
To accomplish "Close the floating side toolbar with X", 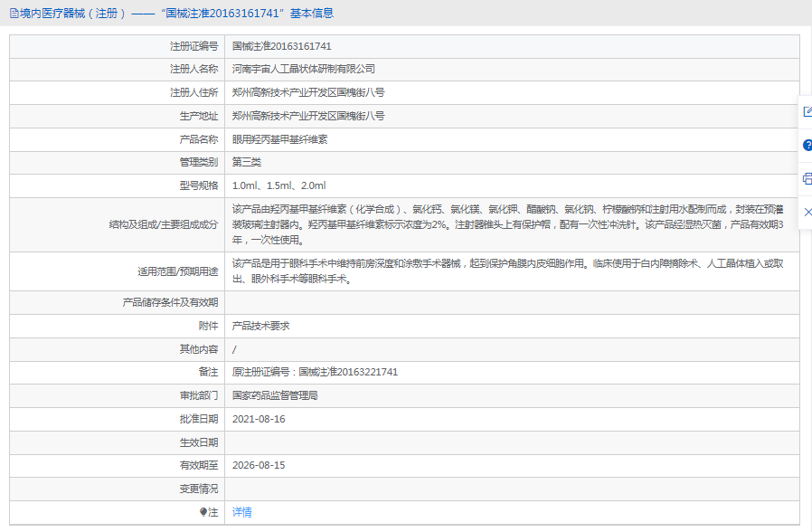I will (807, 212).
